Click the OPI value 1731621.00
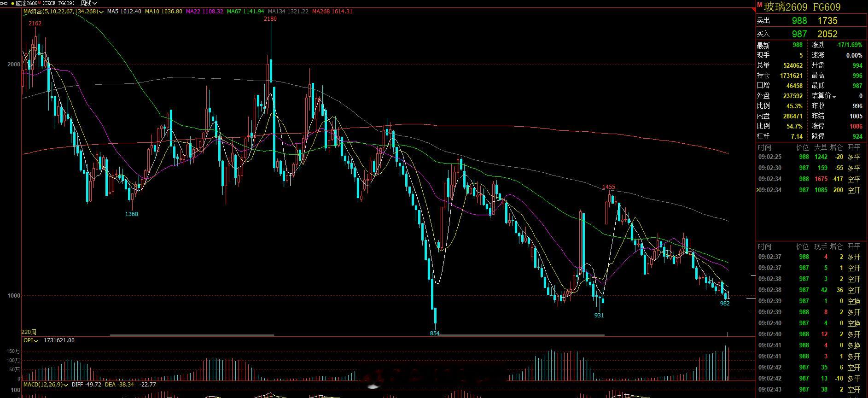This screenshot has width=868, height=398. [59, 340]
